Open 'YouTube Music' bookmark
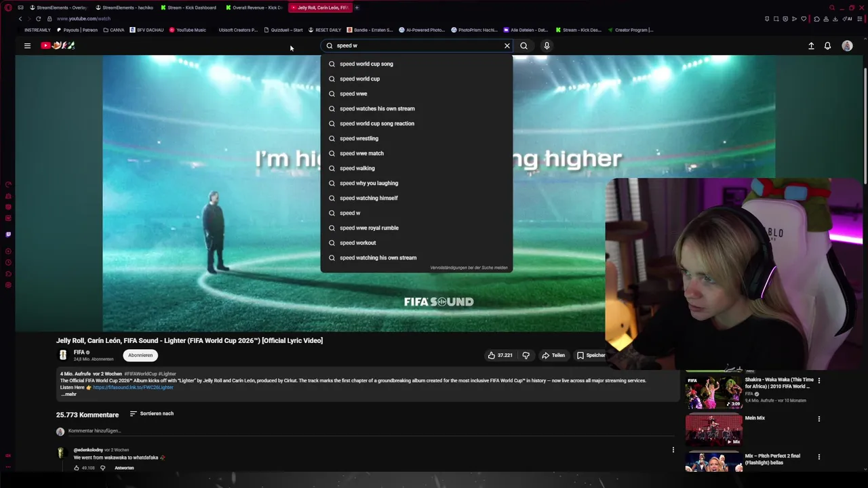 [188, 30]
